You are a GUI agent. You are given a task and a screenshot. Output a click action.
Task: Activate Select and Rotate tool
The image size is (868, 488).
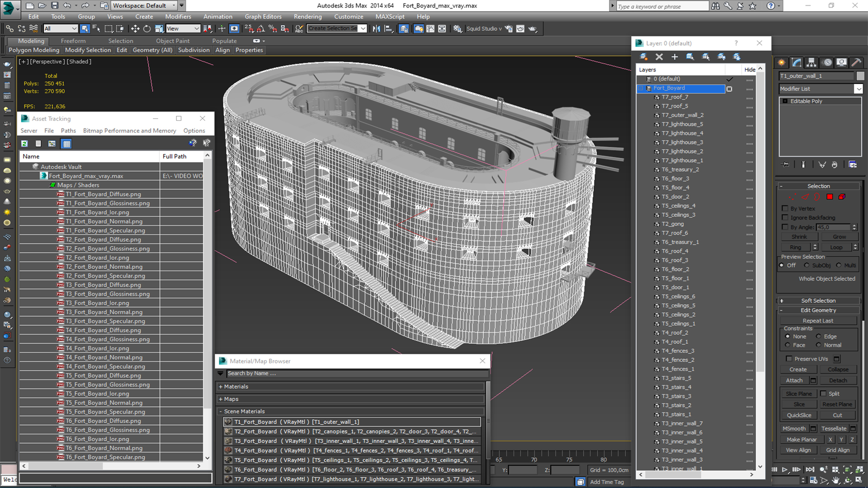click(x=146, y=28)
